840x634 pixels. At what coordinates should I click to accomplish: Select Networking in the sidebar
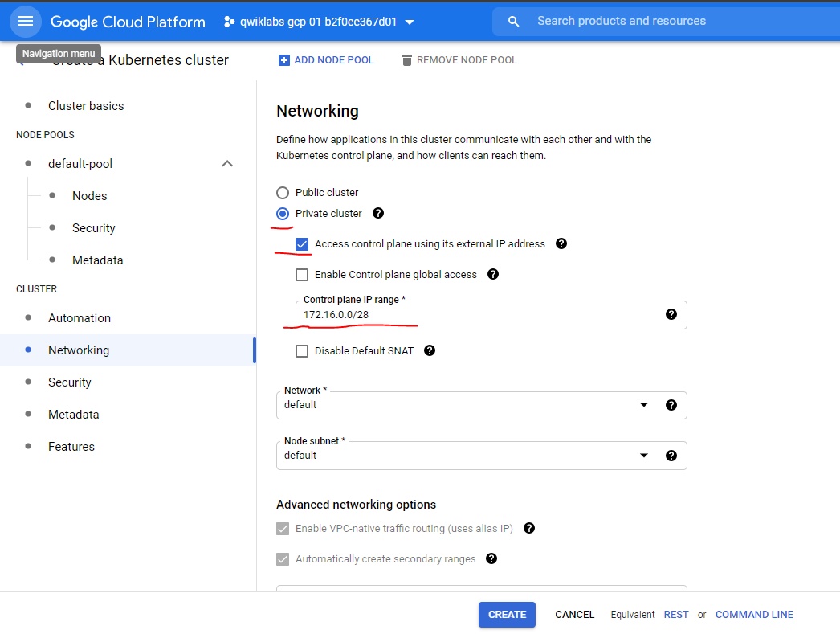pos(79,350)
